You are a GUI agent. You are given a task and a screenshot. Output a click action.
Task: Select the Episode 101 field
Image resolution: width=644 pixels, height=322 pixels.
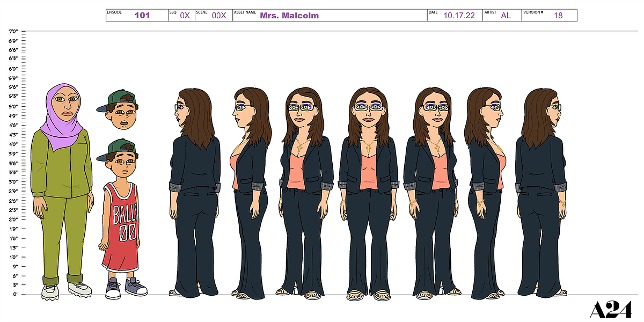(137, 15)
